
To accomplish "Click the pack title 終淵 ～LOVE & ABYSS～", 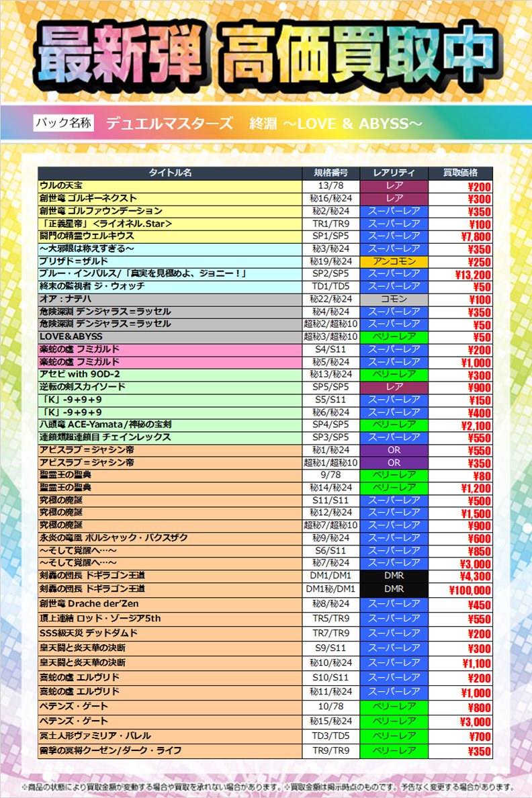I will (336, 124).
